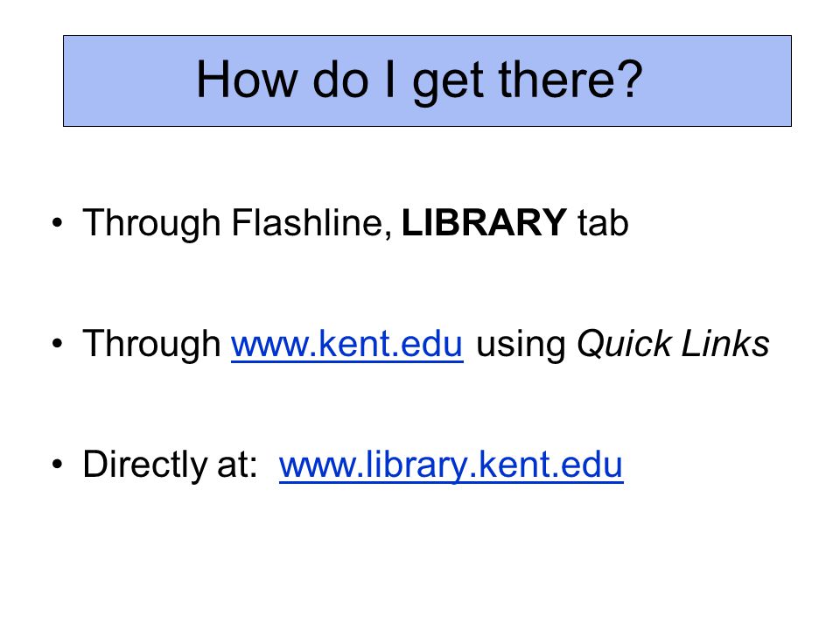The width and height of the screenshot is (840, 630).
Task: Click the word 'Links' in italic text
Action: point(726,343)
